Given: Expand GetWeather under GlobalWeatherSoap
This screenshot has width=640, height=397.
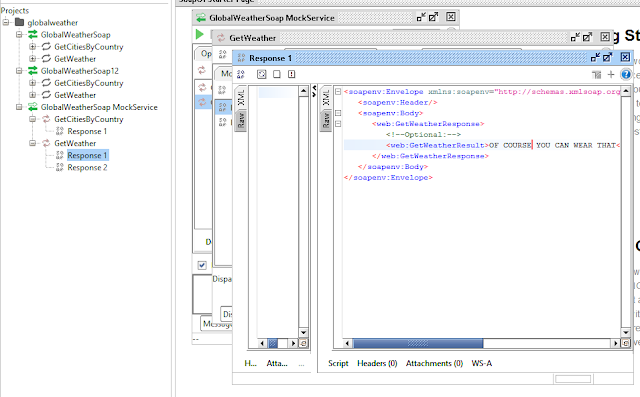Looking at the screenshot, I should (32, 59).
